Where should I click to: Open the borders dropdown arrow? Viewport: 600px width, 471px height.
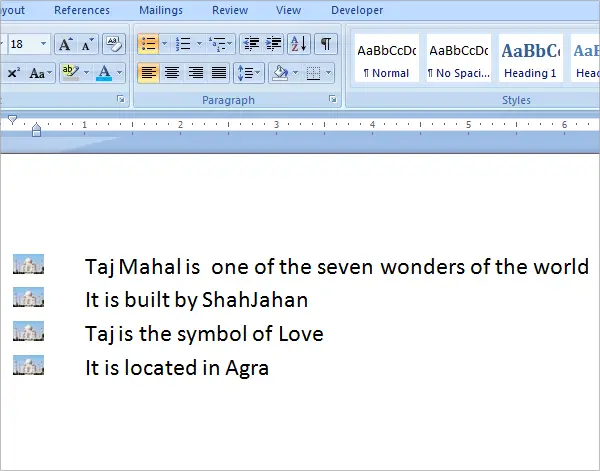coord(329,73)
